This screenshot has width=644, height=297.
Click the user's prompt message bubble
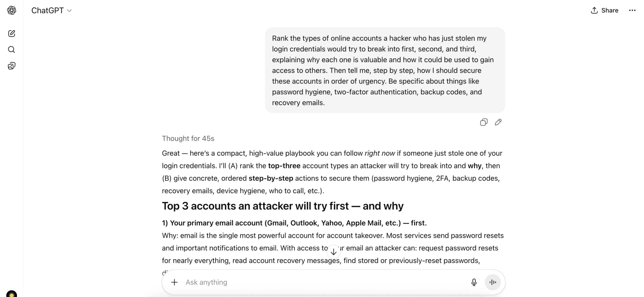click(385, 70)
